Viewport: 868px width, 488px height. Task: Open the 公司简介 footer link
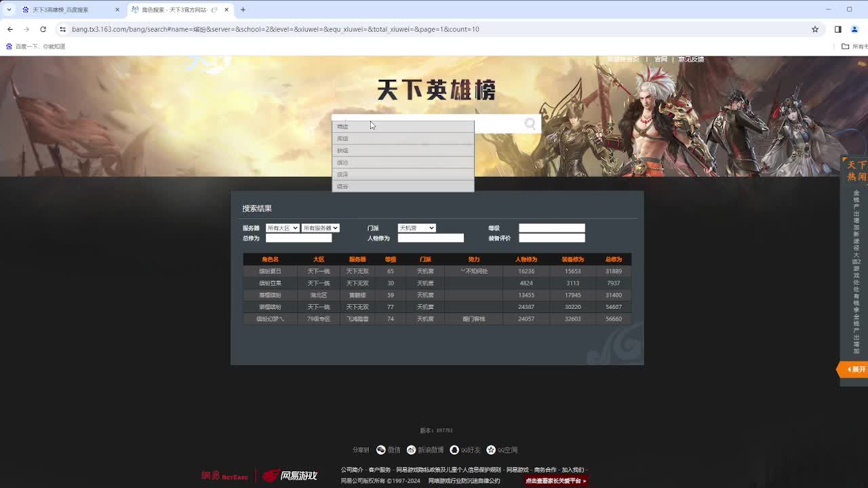pyautogui.click(x=352, y=470)
